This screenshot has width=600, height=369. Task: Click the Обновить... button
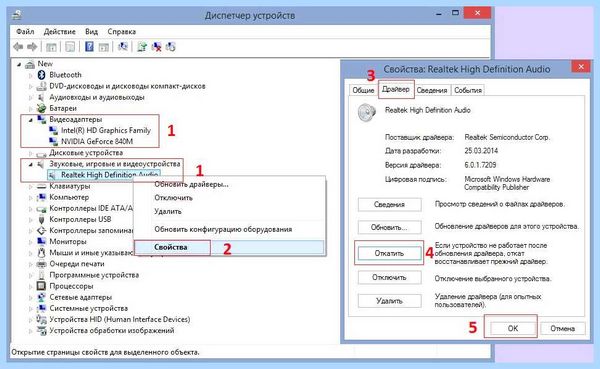(x=390, y=227)
